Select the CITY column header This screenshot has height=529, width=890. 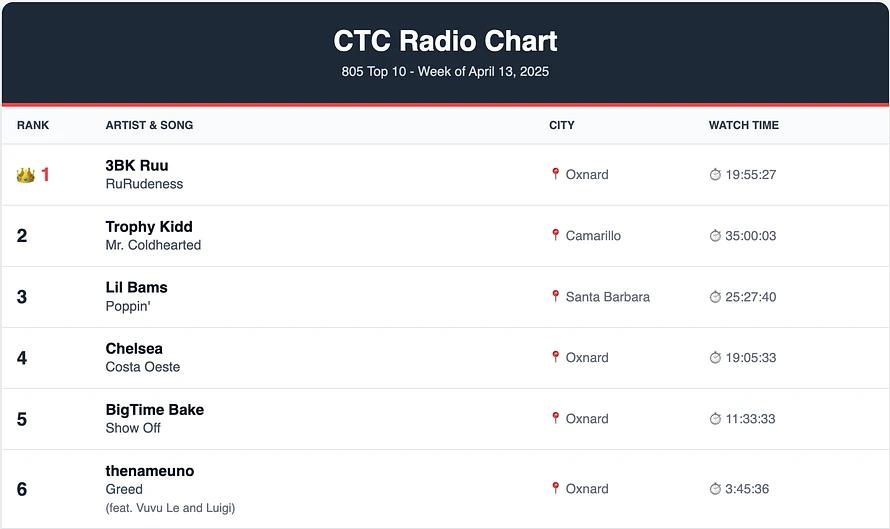(x=562, y=125)
